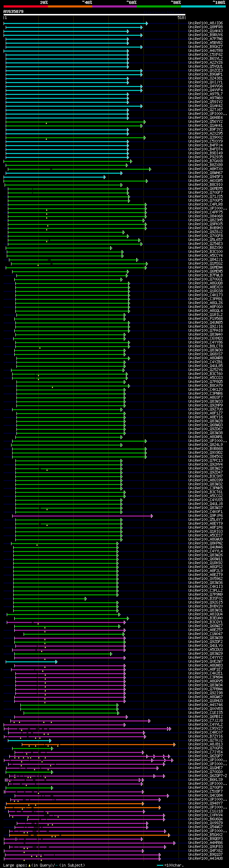Click the cyan =100char scale legend
Viewport: 229px width, 868px height.
pos(170,865)
